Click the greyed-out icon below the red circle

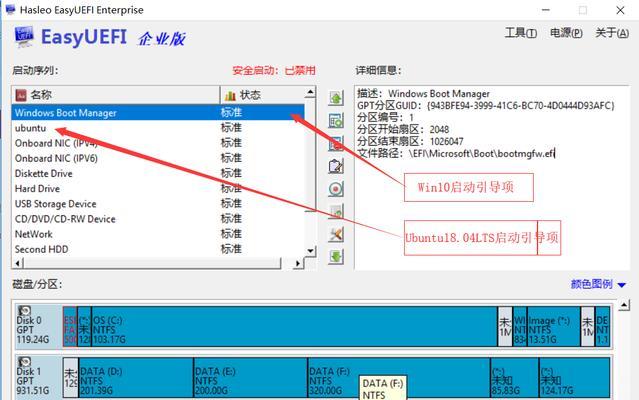(x=336, y=211)
